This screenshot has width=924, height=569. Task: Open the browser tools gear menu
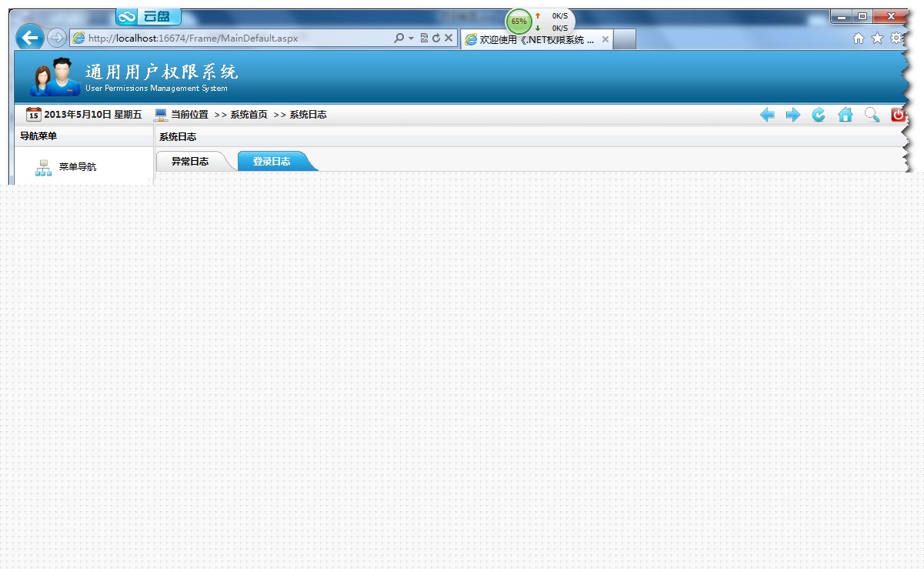[896, 38]
